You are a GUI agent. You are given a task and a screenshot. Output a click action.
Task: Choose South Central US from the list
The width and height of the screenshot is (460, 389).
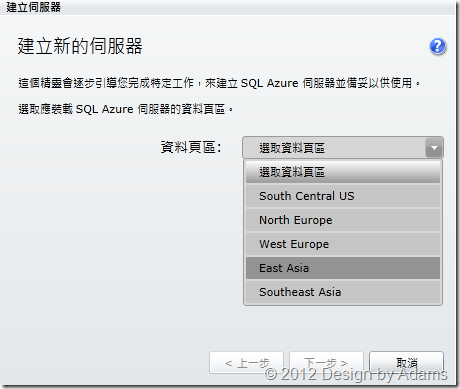coord(343,196)
